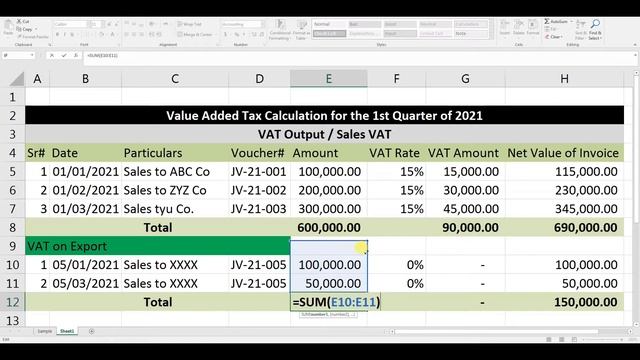Apply the Note cell style
This screenshot has height=360, width=640.
click(471, 33)
